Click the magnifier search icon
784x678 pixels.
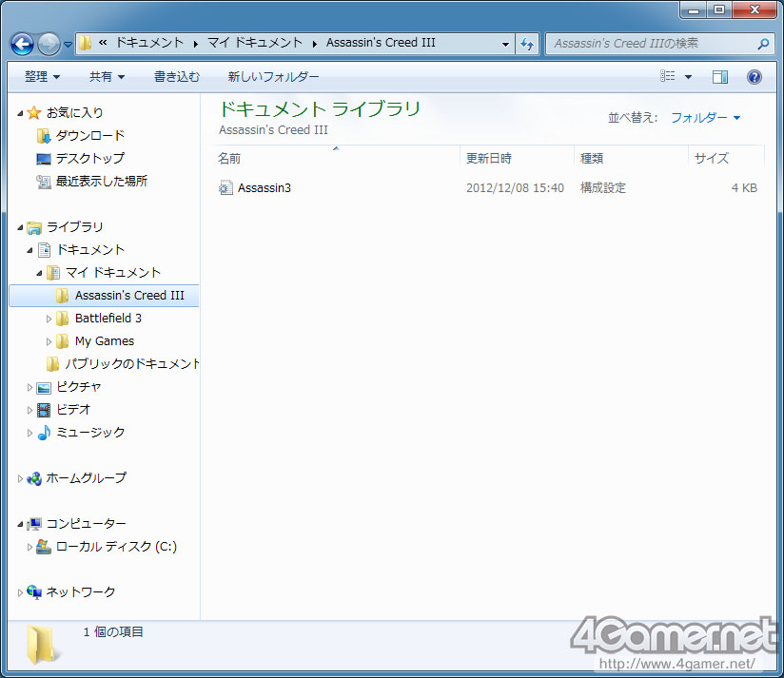click(763, 44)
